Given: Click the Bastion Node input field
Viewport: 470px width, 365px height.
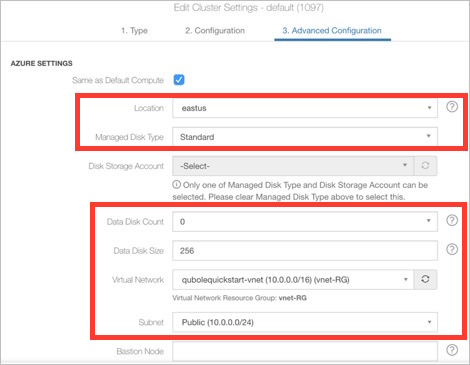Looking at the screenshot, I should click(305, 351).
